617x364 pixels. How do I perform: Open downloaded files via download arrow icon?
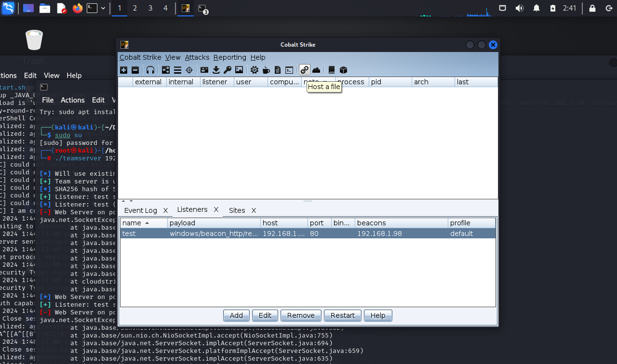point(216,70)
